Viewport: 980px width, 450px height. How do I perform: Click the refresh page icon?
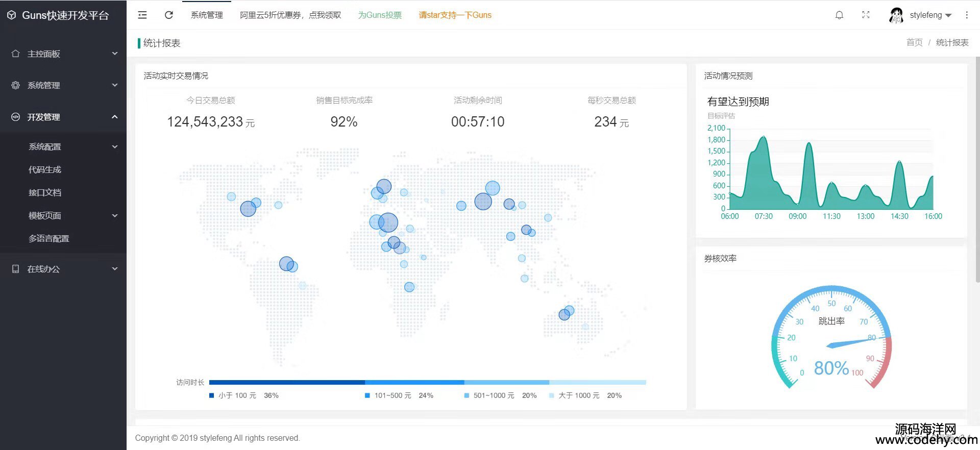[x=169, y=15]
